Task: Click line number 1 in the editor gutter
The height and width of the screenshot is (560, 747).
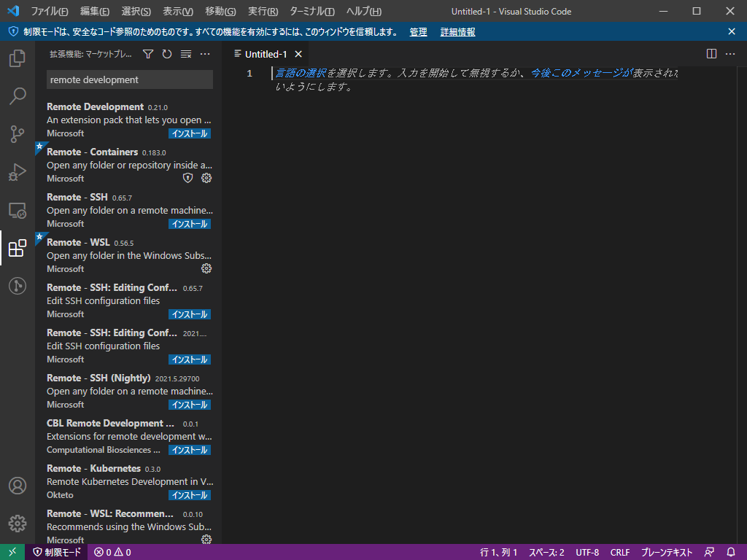Action: [249, 74]
